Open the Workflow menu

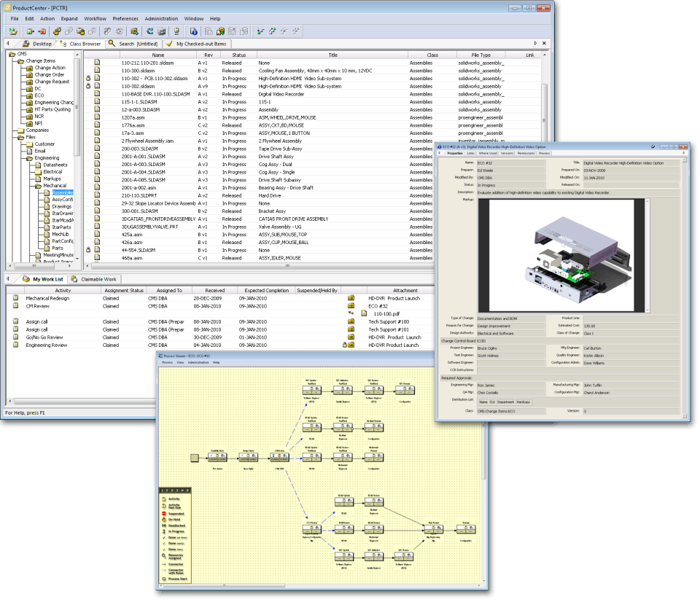[95, 18]
